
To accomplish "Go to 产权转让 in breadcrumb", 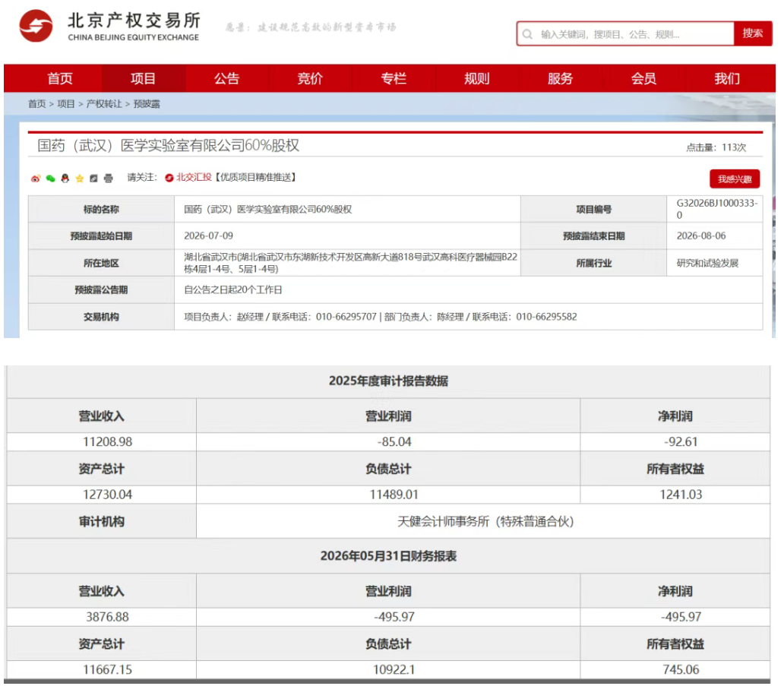I will point(104,104).
